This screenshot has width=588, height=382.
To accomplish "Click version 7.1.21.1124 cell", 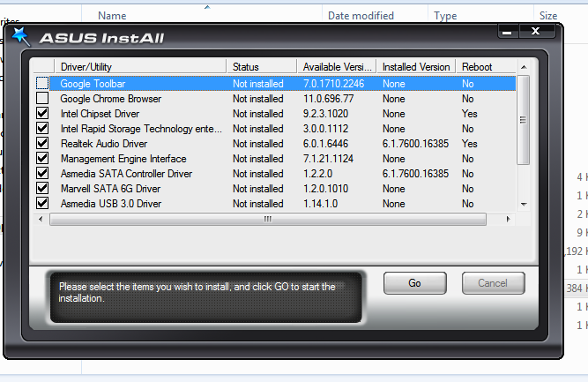I will pos(328,159).
